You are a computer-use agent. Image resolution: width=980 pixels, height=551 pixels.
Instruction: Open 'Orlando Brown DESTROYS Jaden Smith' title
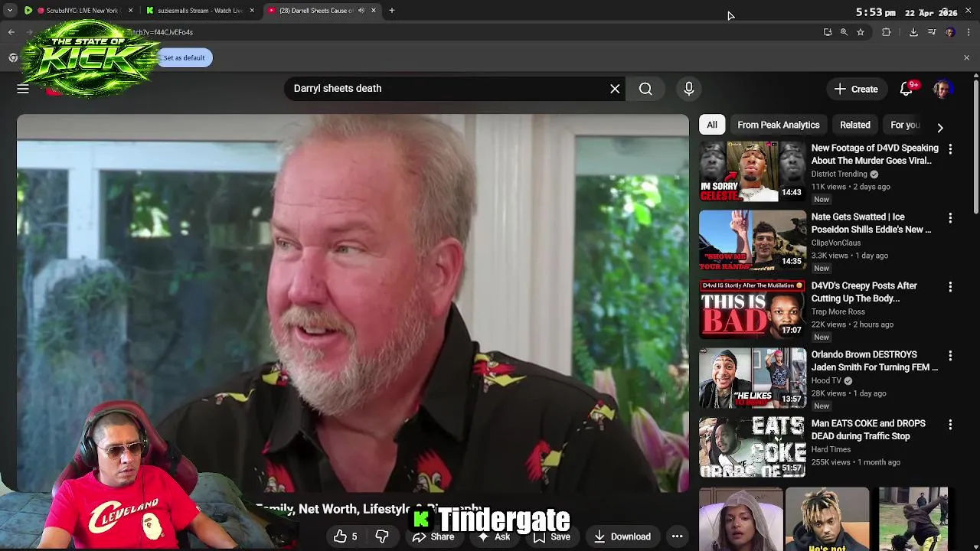(x=874, y=361)
